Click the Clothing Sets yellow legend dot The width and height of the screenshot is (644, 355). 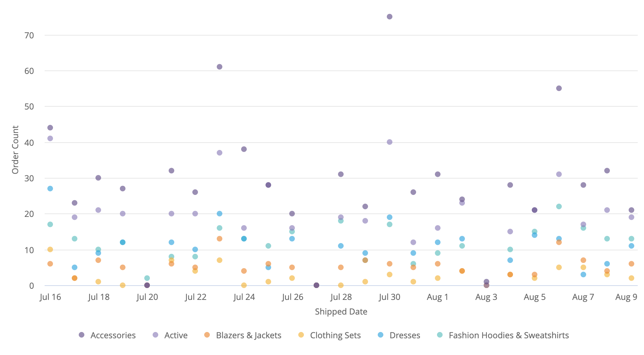(x=301, y=335)
